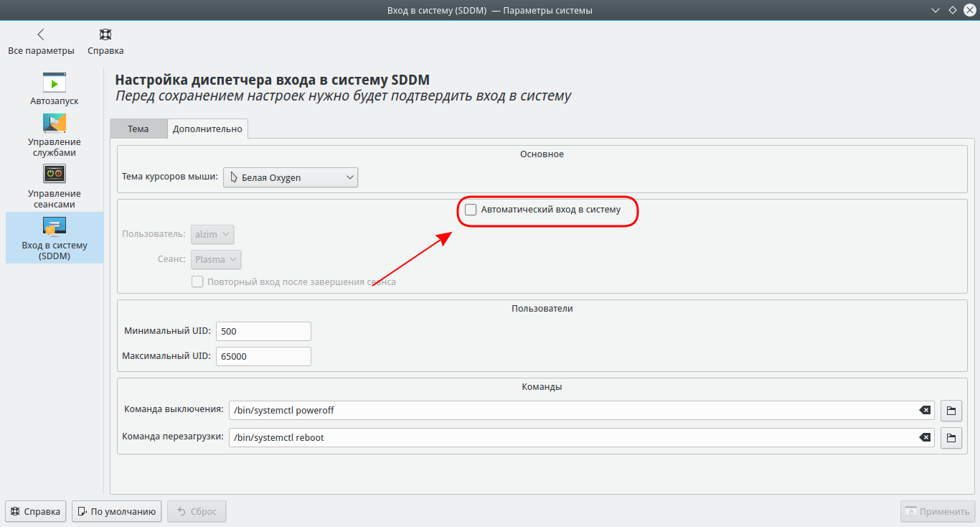Open Session Management (Управление сеансами) icon
The height and width of the screenshot is (527, 980).
[55, 174]
